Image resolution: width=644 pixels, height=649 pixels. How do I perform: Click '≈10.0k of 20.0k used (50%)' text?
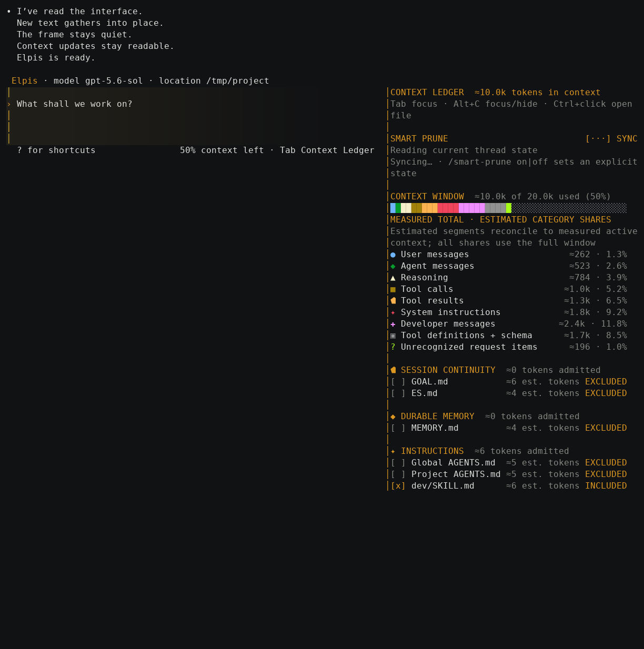pyautogui.click(x=543, y=197)
